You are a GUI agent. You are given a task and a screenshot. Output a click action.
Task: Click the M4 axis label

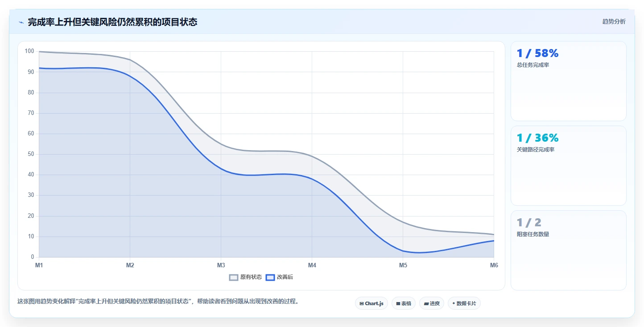[x=312, y=266]
